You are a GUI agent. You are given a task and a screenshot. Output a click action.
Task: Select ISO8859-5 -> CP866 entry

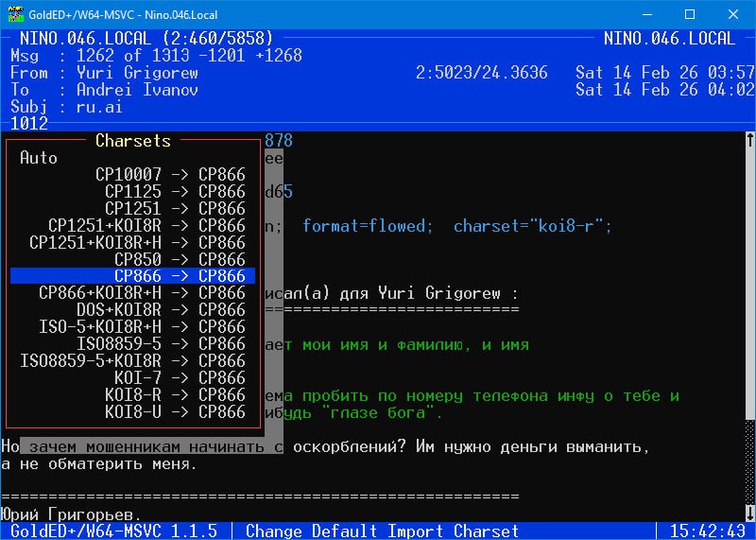pos(161,344)
